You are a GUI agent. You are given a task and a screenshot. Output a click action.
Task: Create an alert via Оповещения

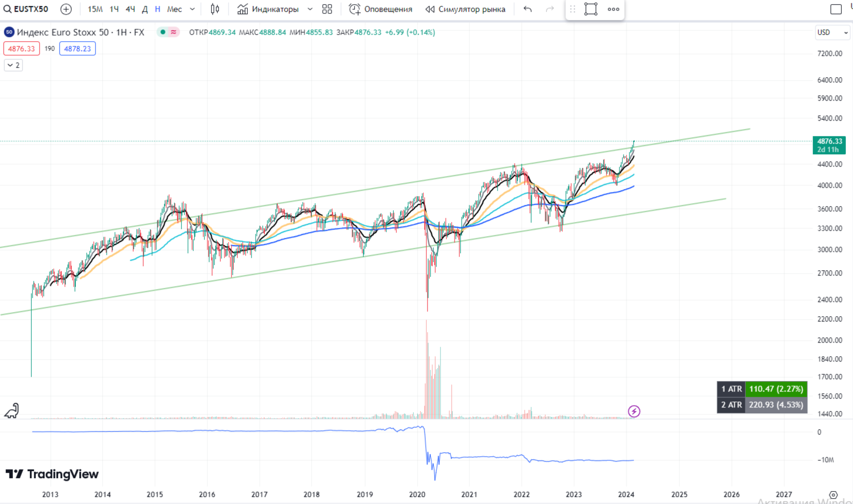380,9
